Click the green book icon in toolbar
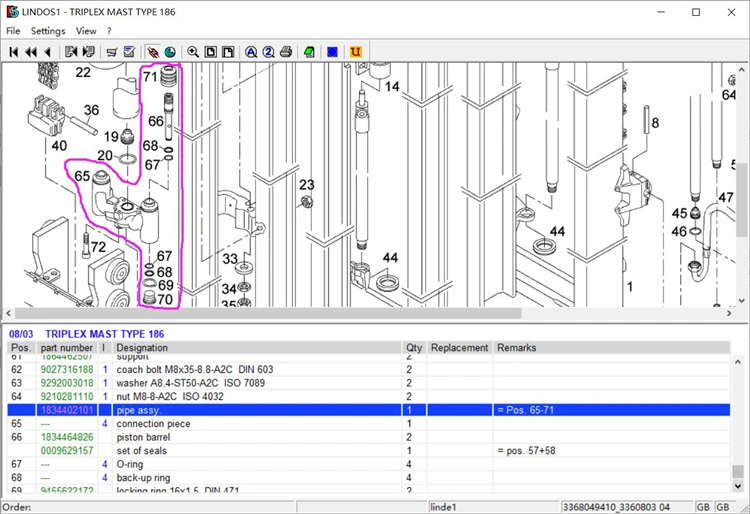The height and width of the screenshot is (514, 750). (x=309, y=51)
